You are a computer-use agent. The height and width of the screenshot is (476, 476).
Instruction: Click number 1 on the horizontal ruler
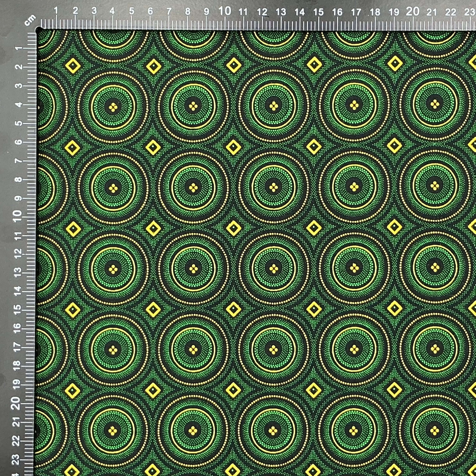click(56, 11)
